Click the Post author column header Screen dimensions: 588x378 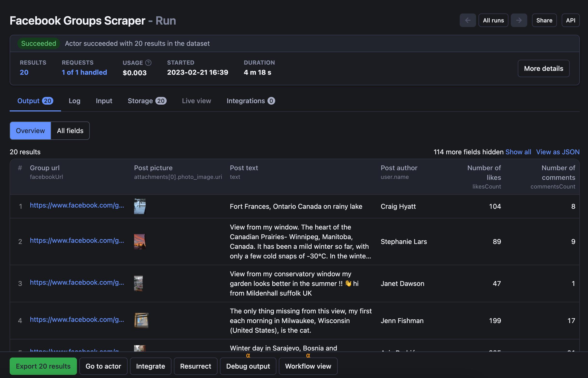point(399,168)
